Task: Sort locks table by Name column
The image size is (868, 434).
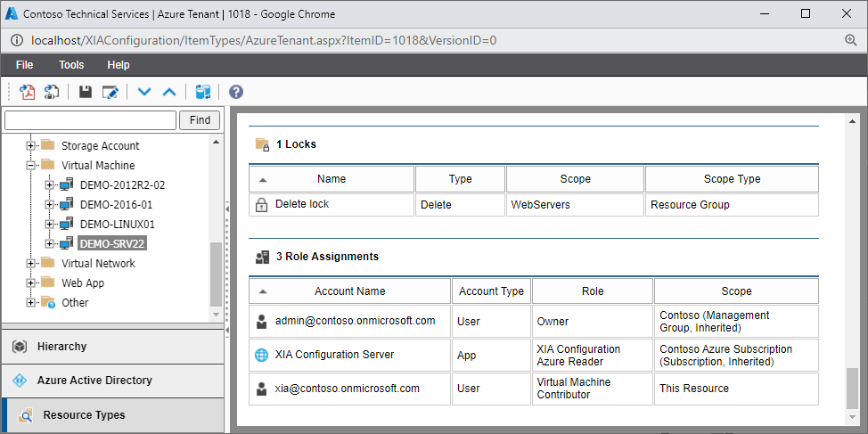Action: [332, 179]
